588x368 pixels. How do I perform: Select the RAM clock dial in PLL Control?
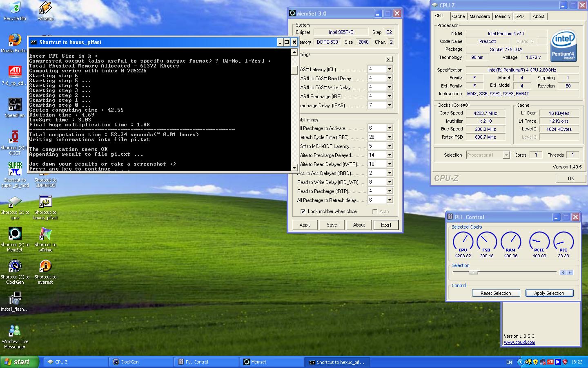tap(510, 245)
